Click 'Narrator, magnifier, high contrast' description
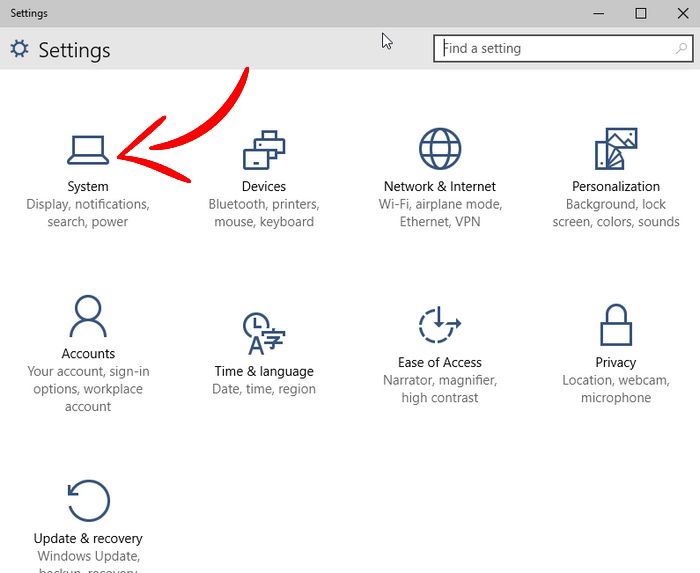Viewport: 700px width, 573px height. coord(440,389)
